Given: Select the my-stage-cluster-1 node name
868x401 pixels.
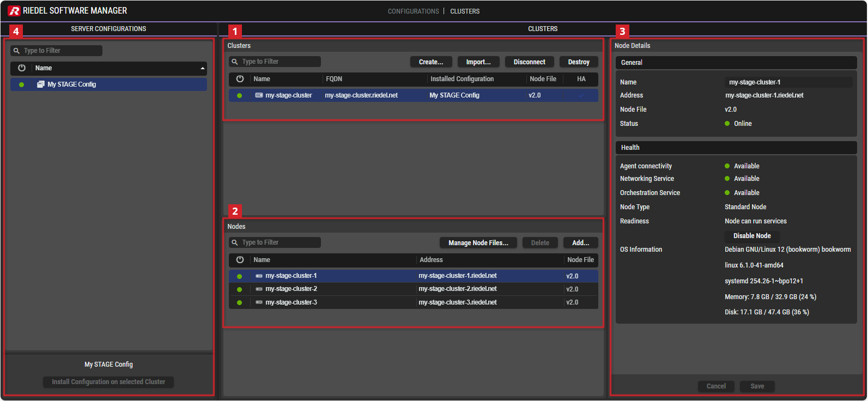Looking at the screenshot, I should 291,276.
